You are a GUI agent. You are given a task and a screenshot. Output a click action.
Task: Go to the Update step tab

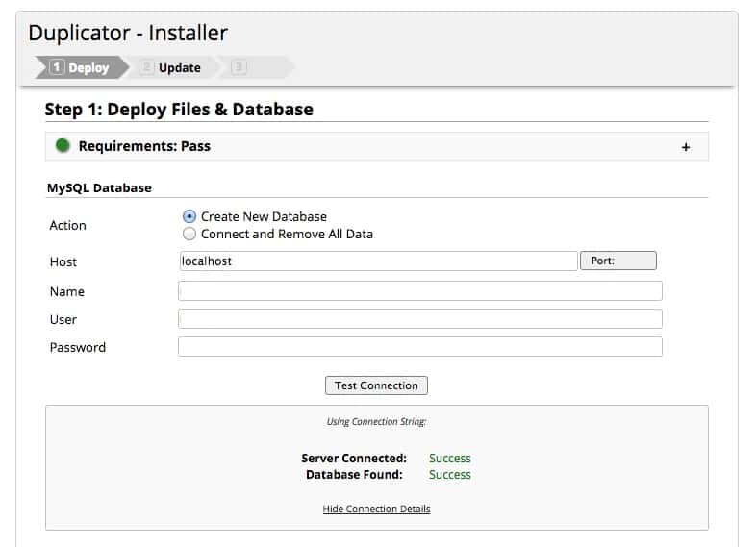coord(172,67)
